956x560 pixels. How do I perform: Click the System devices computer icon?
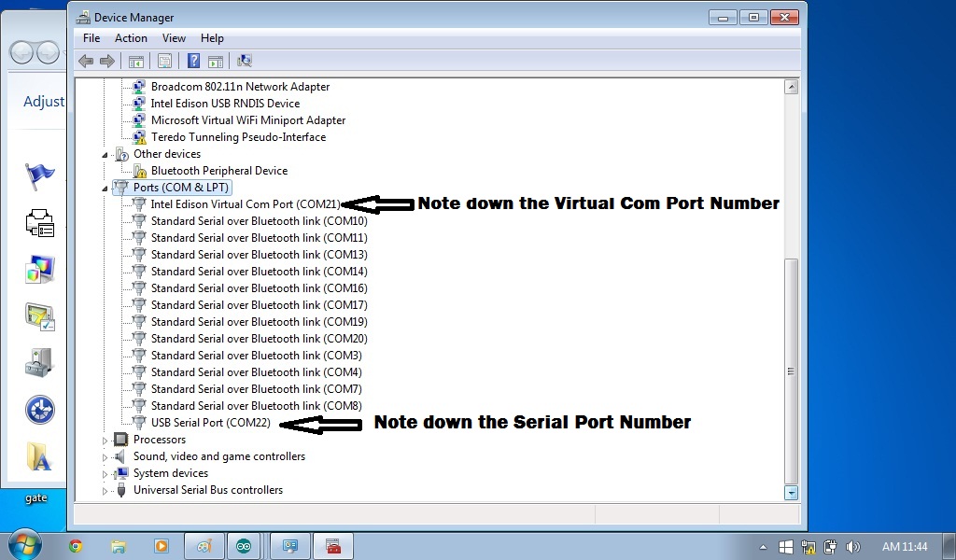(121, 473)
